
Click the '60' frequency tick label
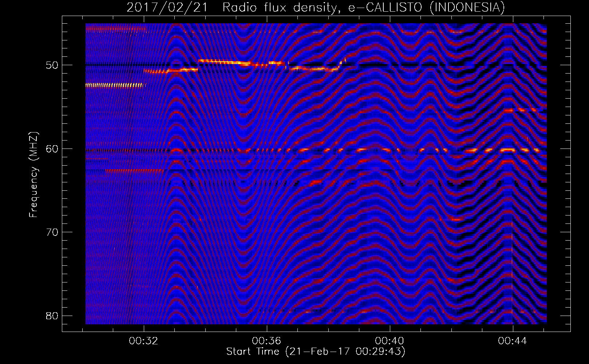point(52,149)
